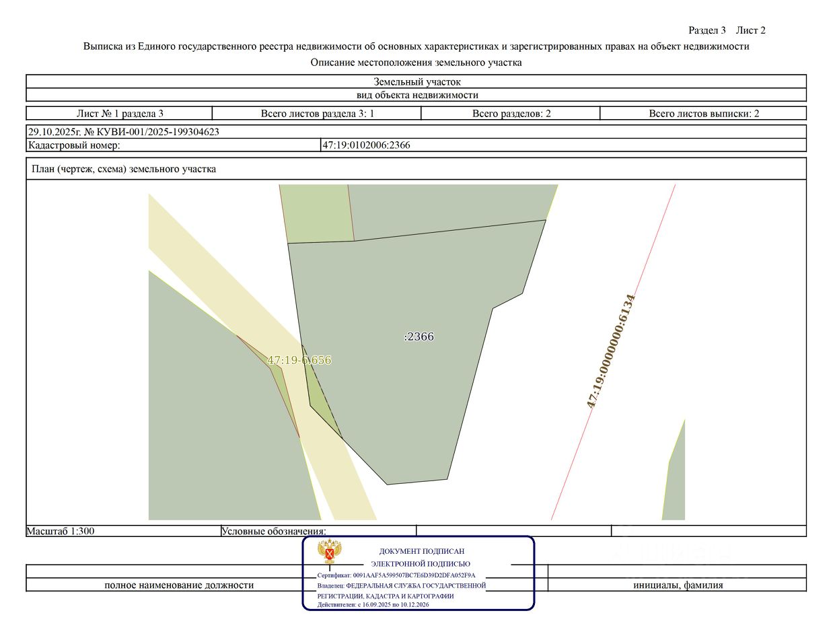Click the 'Описание местоположения земельного участка' title

pos(416,63)
